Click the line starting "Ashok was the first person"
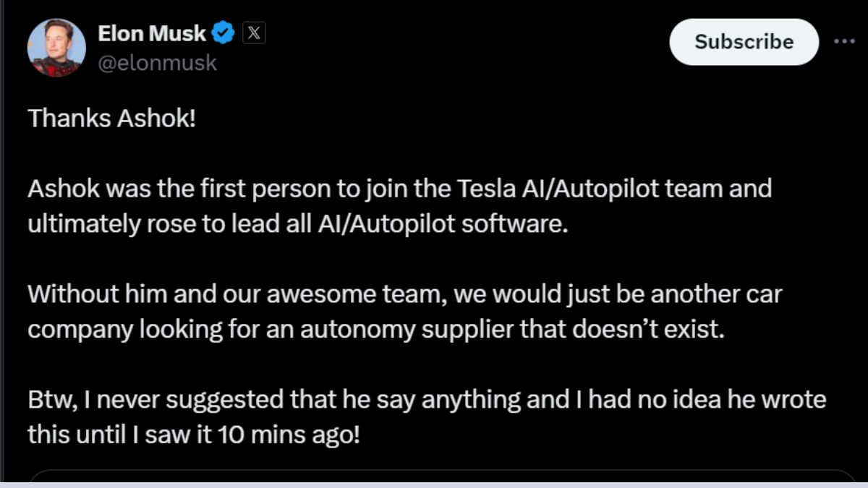This screenshot has width=868, height=488. coord(399,189)
